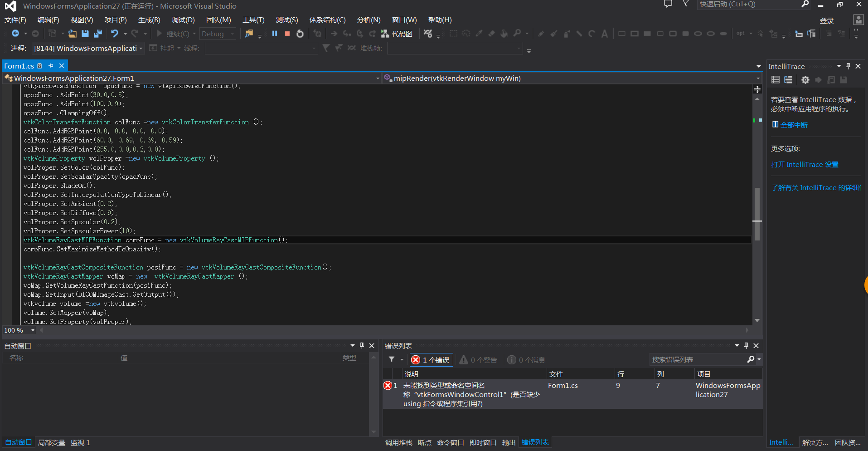Open the Debug configuration dropdown
Screen dimensions: 868x451
(218, 34)
